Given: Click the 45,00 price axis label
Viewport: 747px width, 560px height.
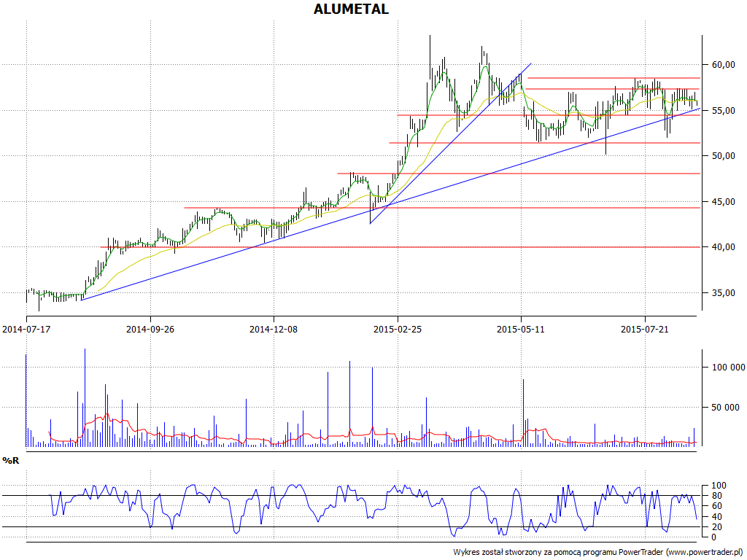Looking at the screenshot, I should click(x=723, y=201).
